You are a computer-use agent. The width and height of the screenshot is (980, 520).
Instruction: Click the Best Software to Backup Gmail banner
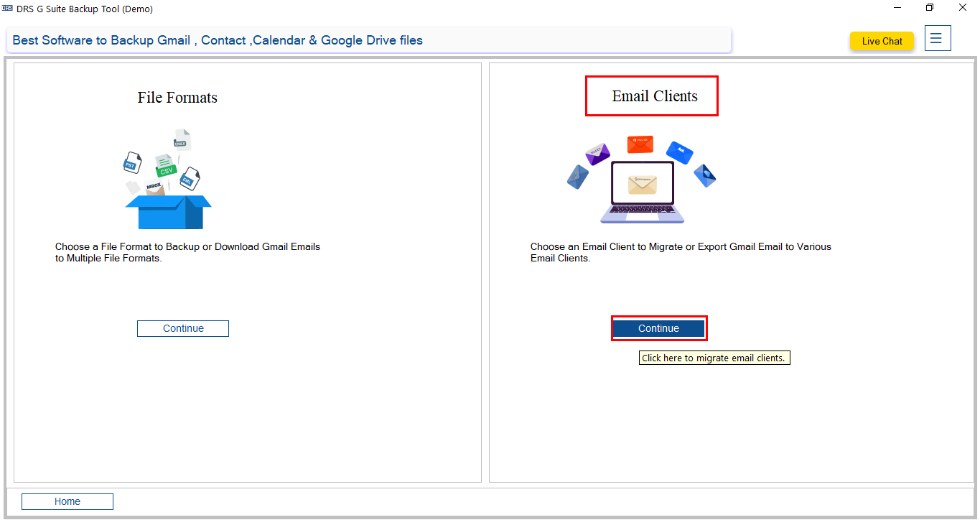coord(369,40)
